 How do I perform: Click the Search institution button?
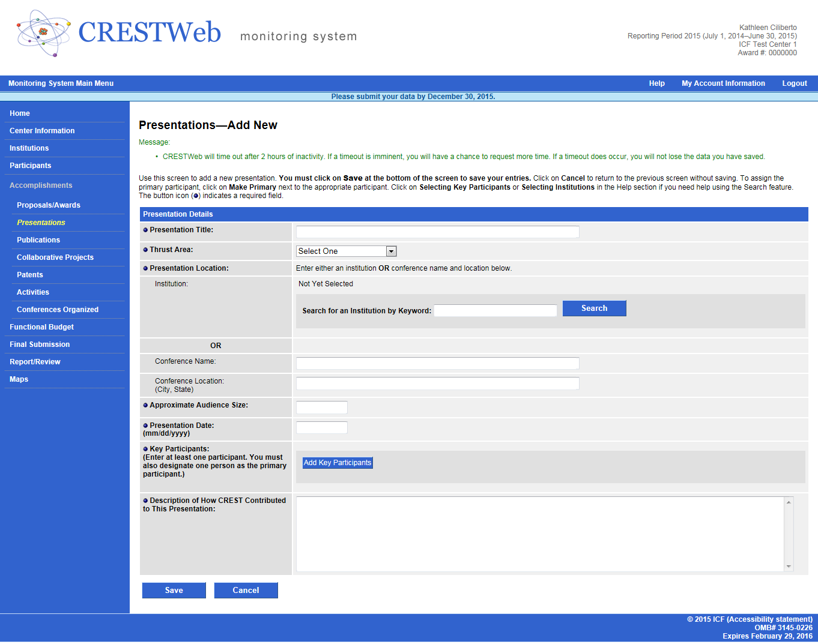click(594, 308)
